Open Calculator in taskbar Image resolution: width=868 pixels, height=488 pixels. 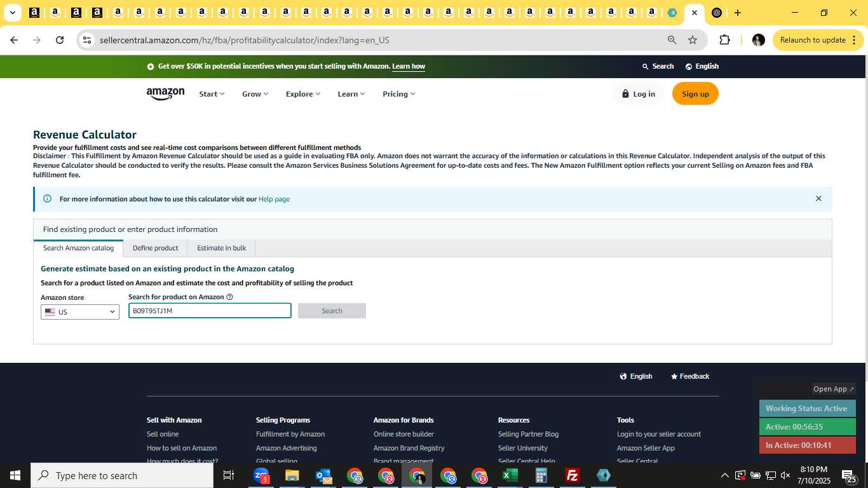point(541,475)
